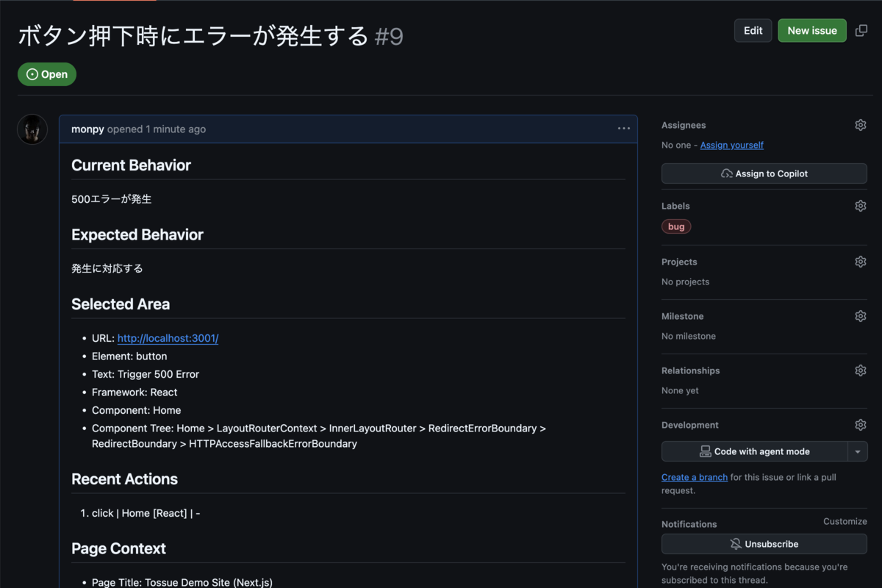
Task: Click the issue title 'ボタン押下時にエラーが発生する'
Action: tap(193, 36)
